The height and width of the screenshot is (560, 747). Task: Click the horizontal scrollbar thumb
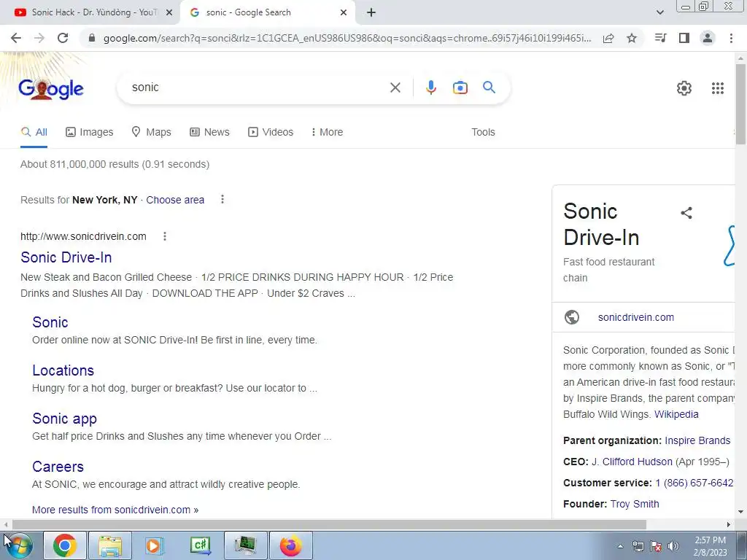(x=329, y=525)
